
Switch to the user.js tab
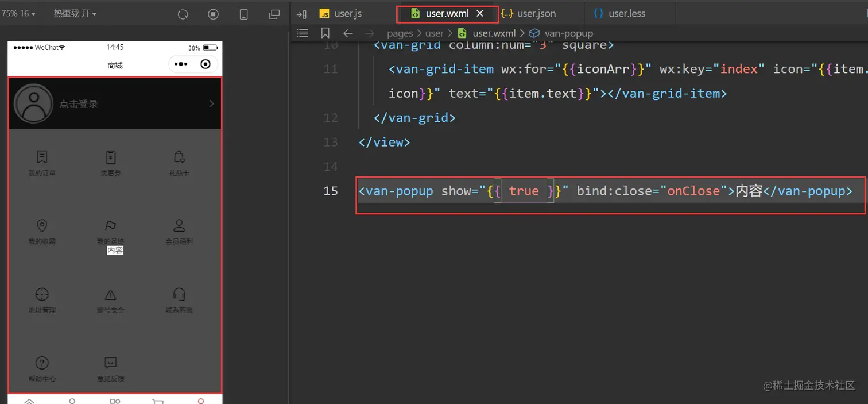click(x=341, y=13)
